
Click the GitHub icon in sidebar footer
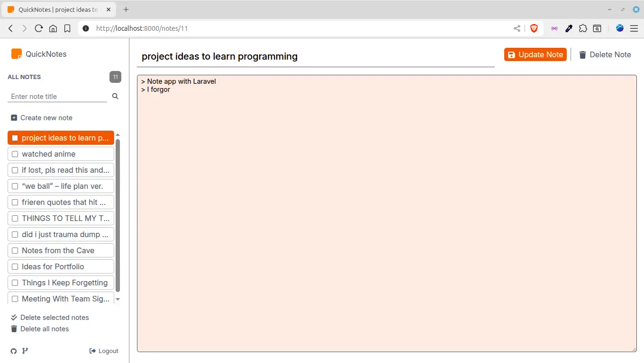pos(14,351)
